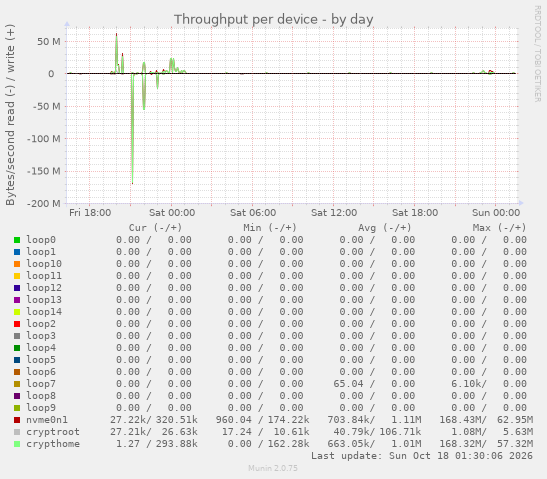Click nvme0n1 current write value 320.51k

point(177,420)
